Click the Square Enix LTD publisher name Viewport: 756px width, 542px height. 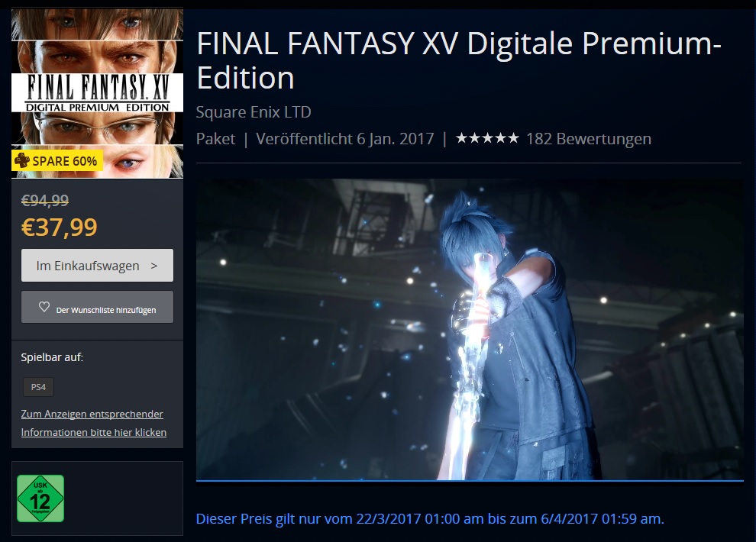(x=254, y=112)
